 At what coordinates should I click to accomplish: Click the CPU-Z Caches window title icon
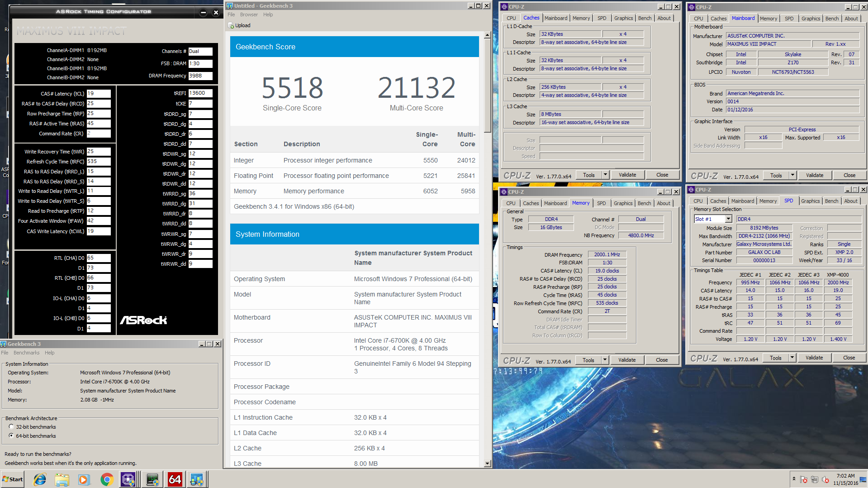tap(504, 7)
